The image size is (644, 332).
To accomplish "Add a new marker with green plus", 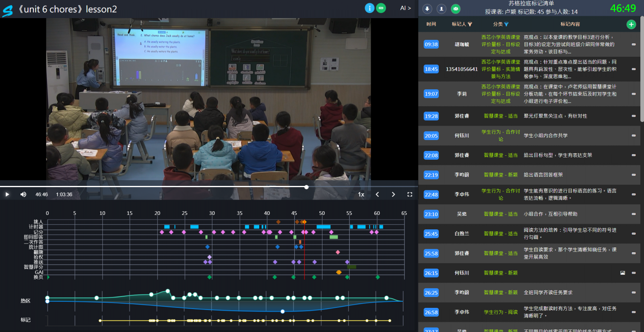I will [x=631, y=25].
